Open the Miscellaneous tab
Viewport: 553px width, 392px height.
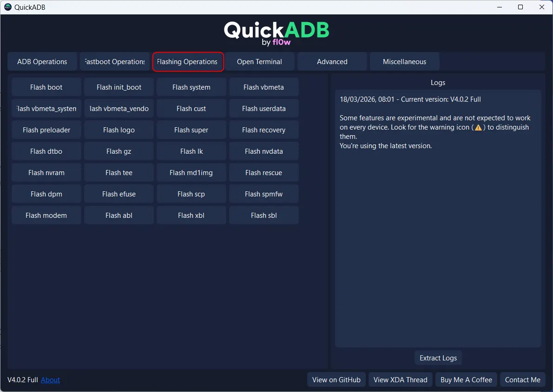pos(404,62)
